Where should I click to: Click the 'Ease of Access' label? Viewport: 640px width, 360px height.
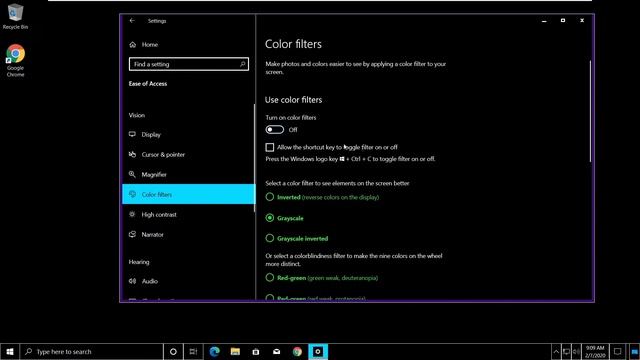point(148,84)
